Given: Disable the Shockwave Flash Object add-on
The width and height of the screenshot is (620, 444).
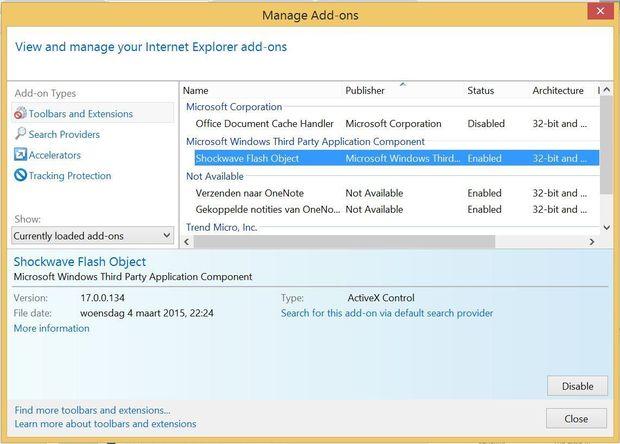Looking at the screenshot, I should tap(577, 386).
